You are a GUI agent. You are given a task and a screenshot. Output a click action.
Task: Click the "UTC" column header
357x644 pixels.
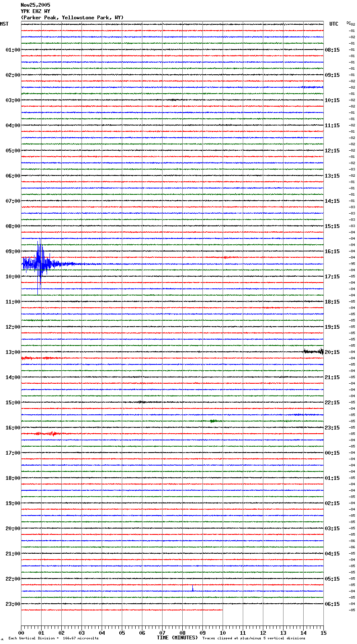(x=334, y=24)
